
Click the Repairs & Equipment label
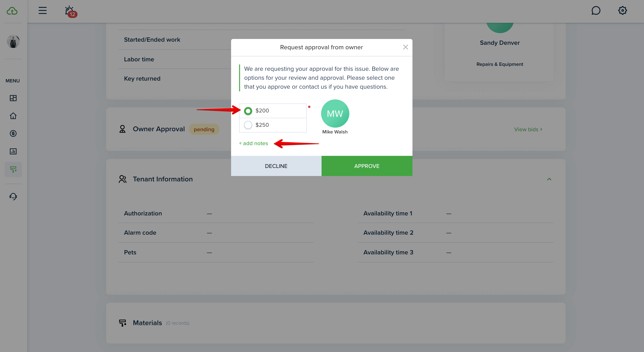[x=500, y=64]
